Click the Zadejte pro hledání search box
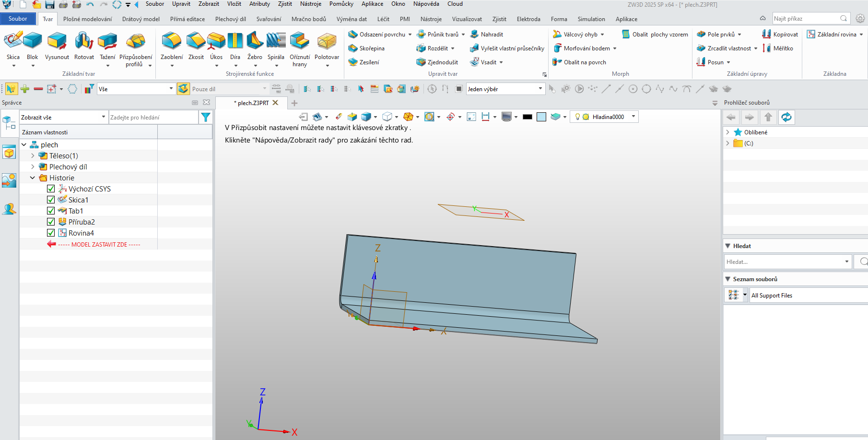 [x=153, y=117]
